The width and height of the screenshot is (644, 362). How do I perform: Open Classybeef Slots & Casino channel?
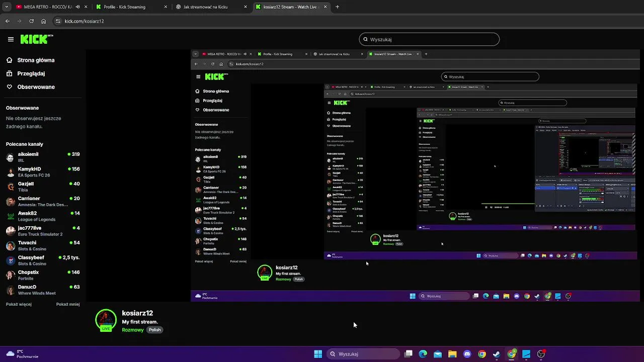pyautogui.click(x=43, y=260)
